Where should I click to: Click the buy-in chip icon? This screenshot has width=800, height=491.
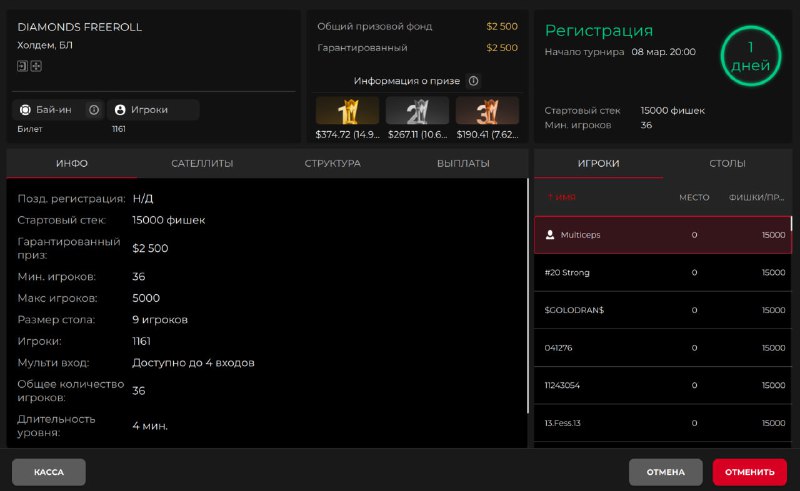coord(23,110)
